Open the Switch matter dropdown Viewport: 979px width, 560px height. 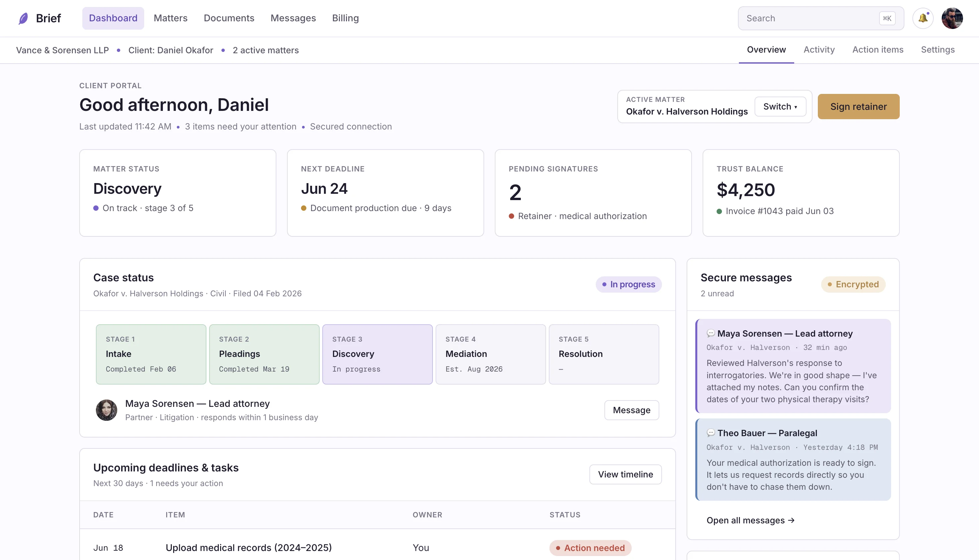pos(780,107)
